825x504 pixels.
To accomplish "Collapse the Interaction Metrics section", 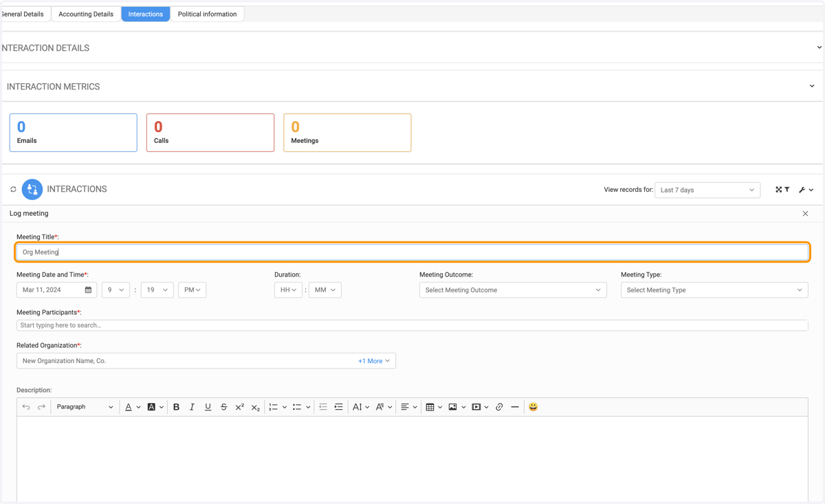I will point(812,87).
